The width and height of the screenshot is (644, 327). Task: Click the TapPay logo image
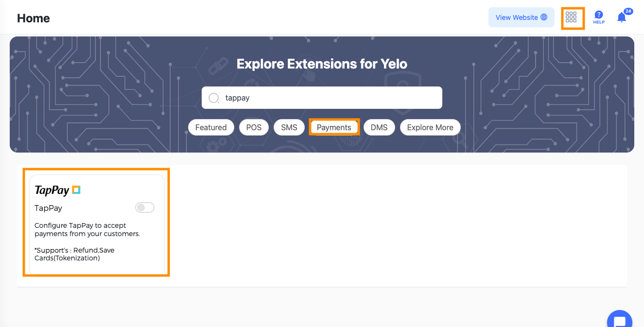(57, 190)
